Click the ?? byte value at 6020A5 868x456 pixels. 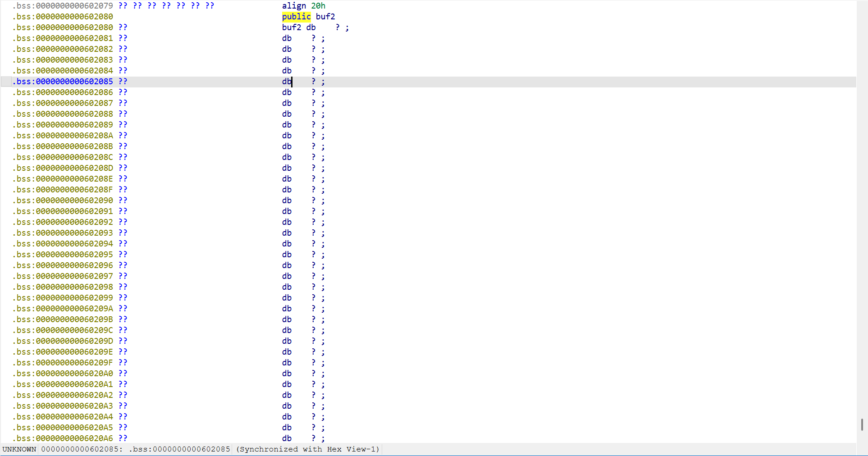(x=123, y=428)
